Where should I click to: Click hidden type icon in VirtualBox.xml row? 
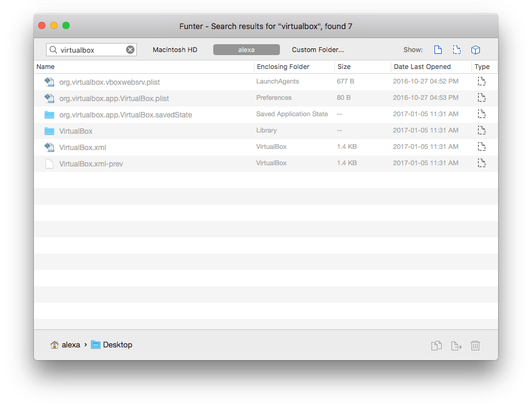coord(482,146)
